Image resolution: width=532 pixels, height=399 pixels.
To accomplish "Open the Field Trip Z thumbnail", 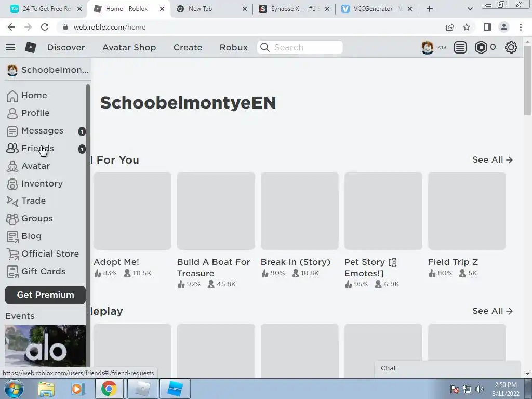I will click(x=467, y=211).
